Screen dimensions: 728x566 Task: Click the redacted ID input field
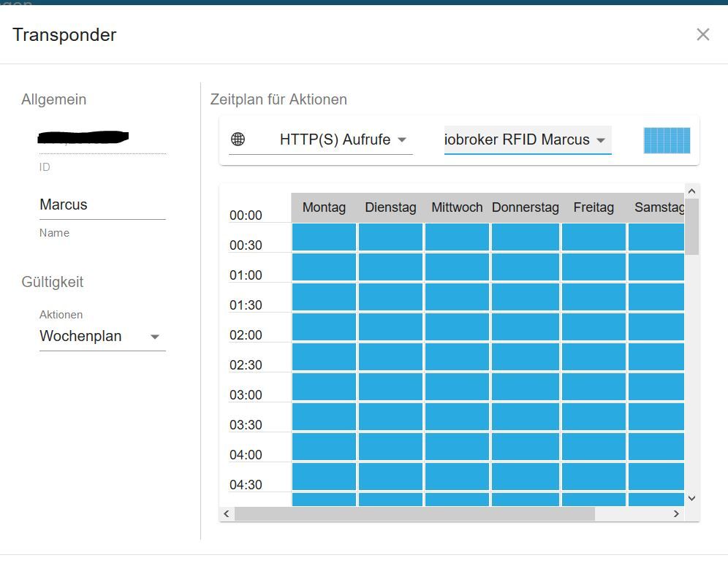[102, 139]
